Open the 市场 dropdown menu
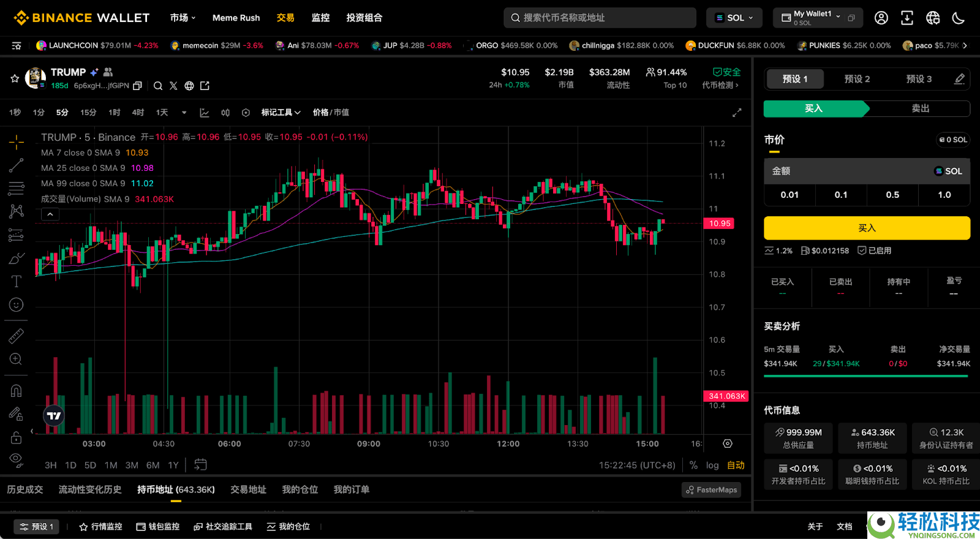The image size is (980, 539). point(183,18)
